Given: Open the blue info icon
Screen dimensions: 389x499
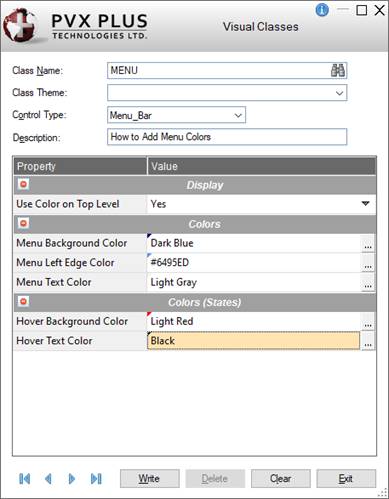Looking at the screenshot, I should [322, 10].
